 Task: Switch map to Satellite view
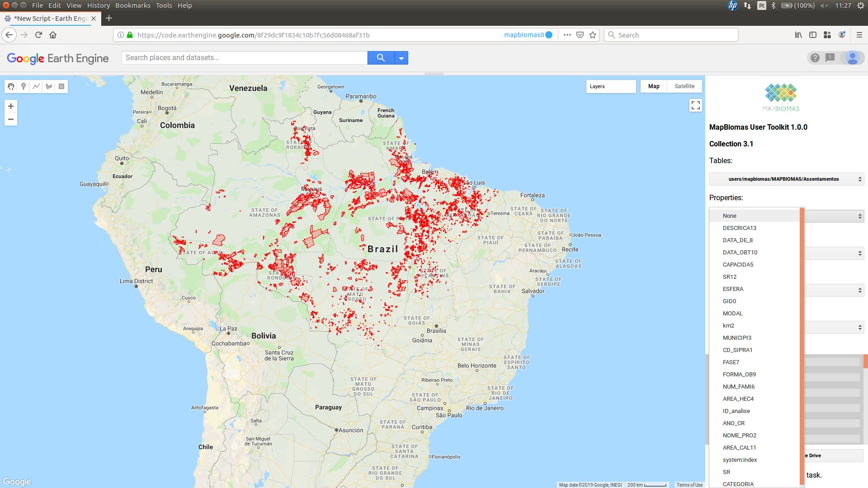684,86
